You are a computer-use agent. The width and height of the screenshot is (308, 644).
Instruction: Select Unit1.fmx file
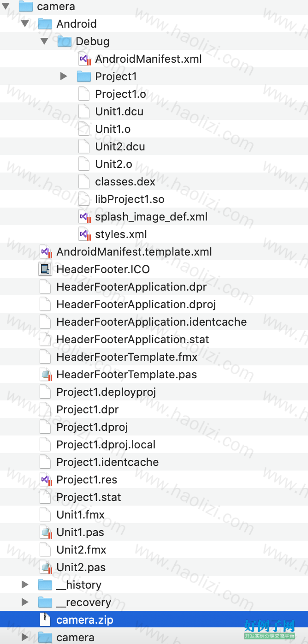81,514
